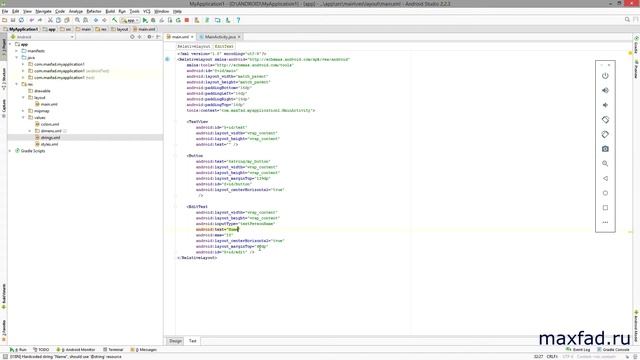Open the File menu
This screenshot has width=640, height=360.
click(5, 11)
